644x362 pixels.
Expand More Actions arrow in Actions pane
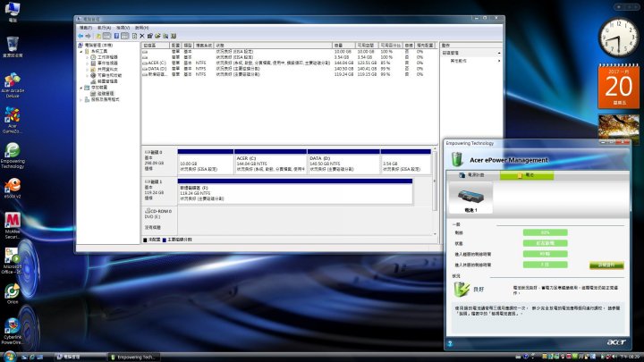[499, 61]
